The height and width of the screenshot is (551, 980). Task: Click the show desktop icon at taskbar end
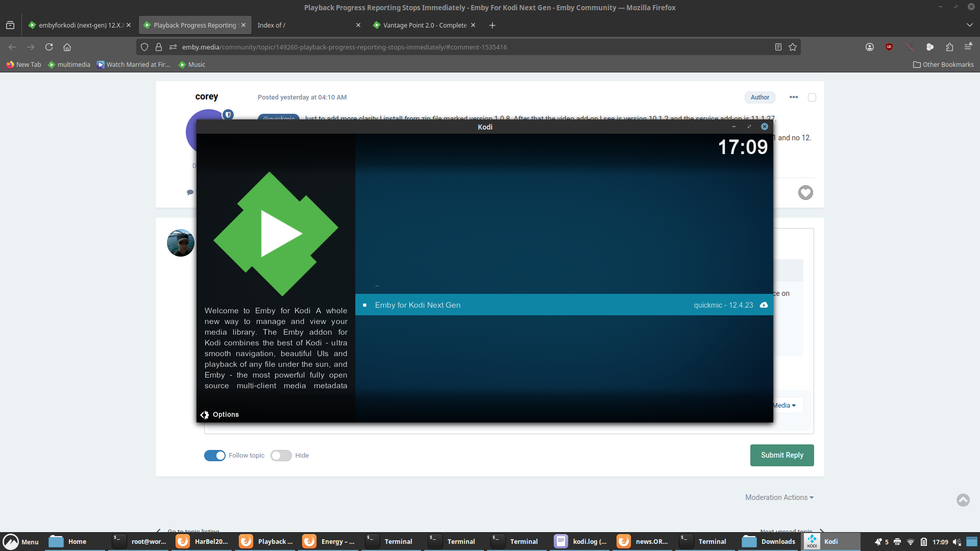[972, 542]
